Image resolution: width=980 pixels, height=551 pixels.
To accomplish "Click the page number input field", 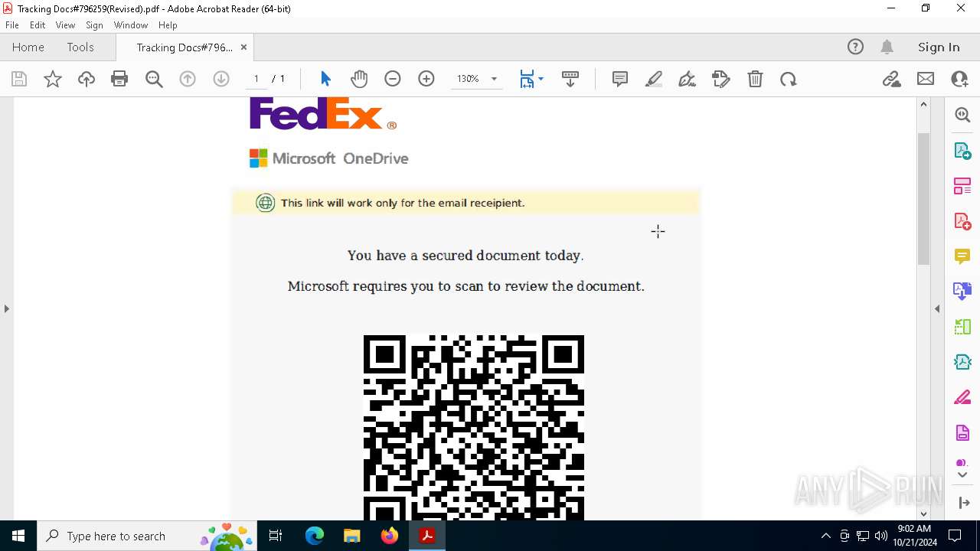I will coord(256,79).
